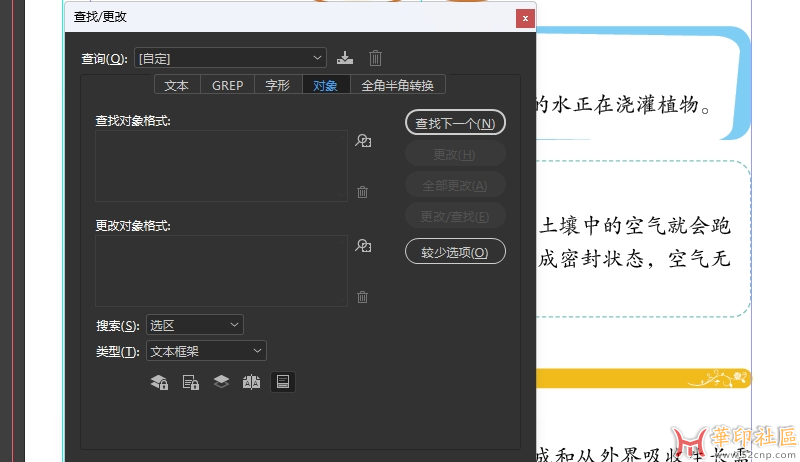Screen dimensions: 800x462
Task: Click the 较少选项(O) button
Action: click(455, 252)
